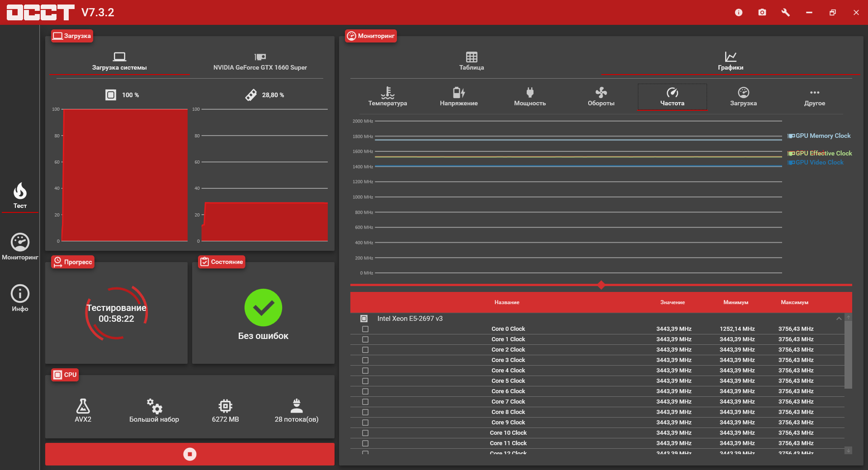The width and height of the screenshot is (868, 470).
Task: Show the Обороты fan graphs
Action: (601, 96)
